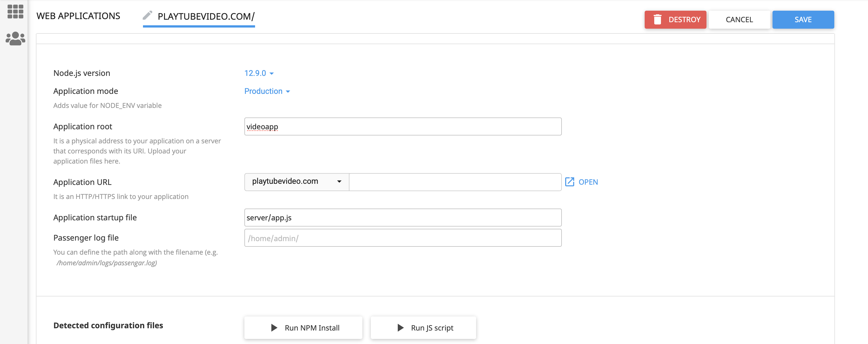Click the play icon on Run NPM Install

[274, 327]
